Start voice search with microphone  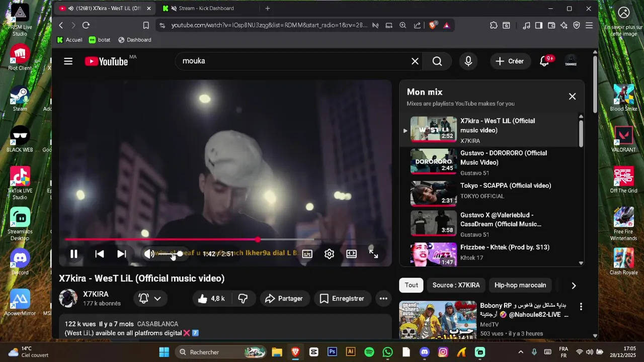[468, 61]
